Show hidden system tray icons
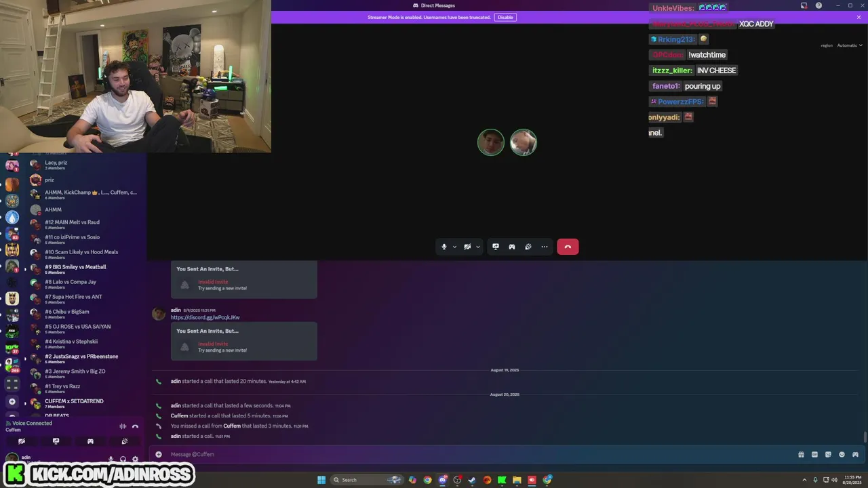Image resolution: width=868 pixels, height=488 pixels. [x=804, y=480]
